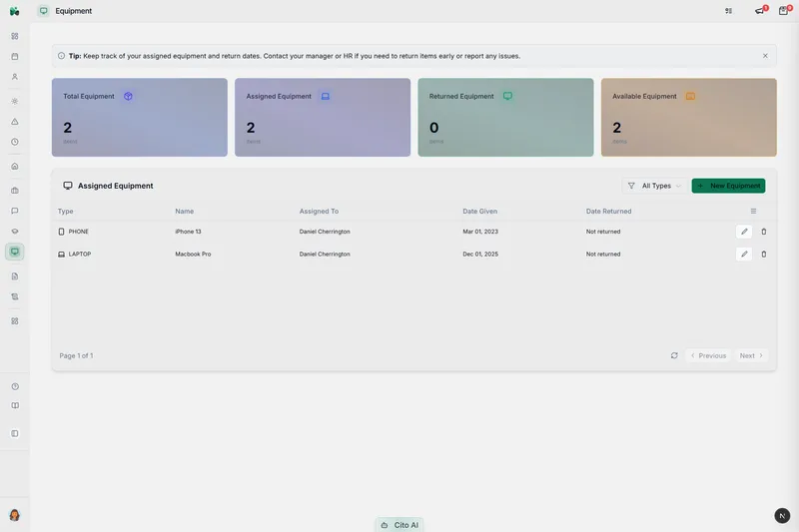799x532 pixels.
Task: Open the Cito AI assistant button
Action: 399,525
